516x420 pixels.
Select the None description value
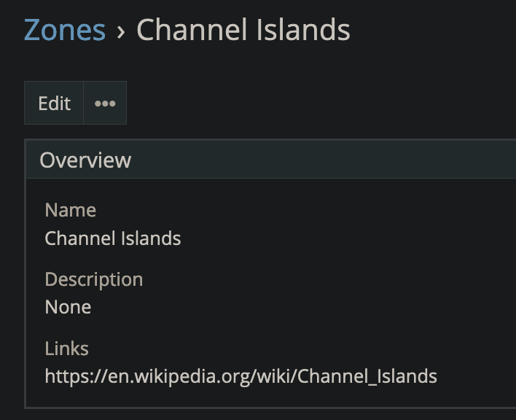pos(68,307)
